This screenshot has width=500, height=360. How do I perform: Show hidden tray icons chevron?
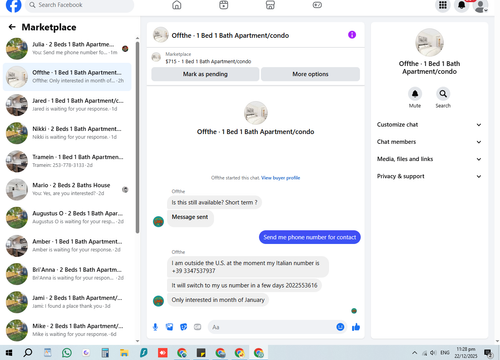pyautogui.click(x=414, y=353)
